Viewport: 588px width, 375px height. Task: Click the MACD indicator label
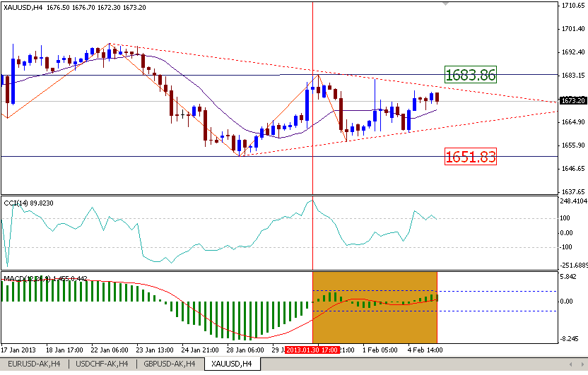point(45,278)
